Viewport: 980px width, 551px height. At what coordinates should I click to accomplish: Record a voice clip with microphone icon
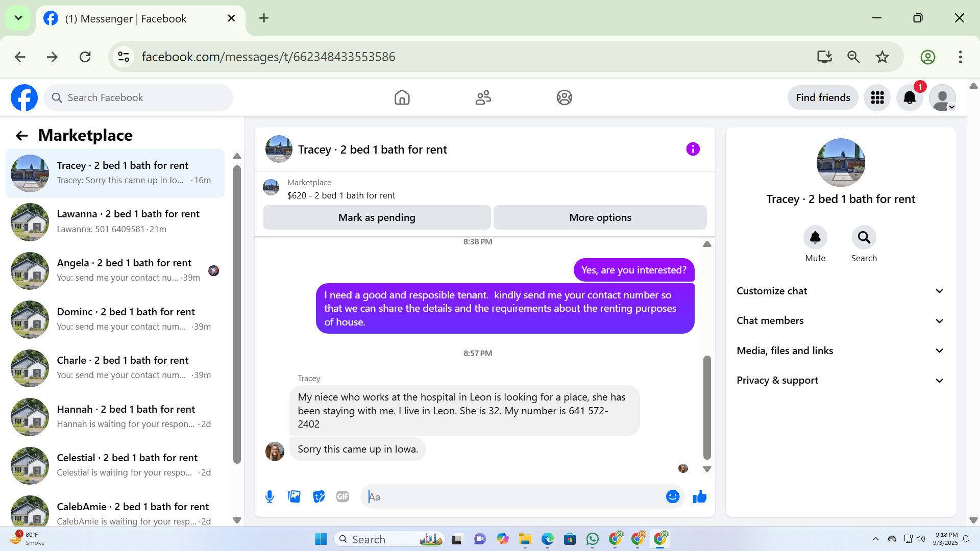(269, 496)
